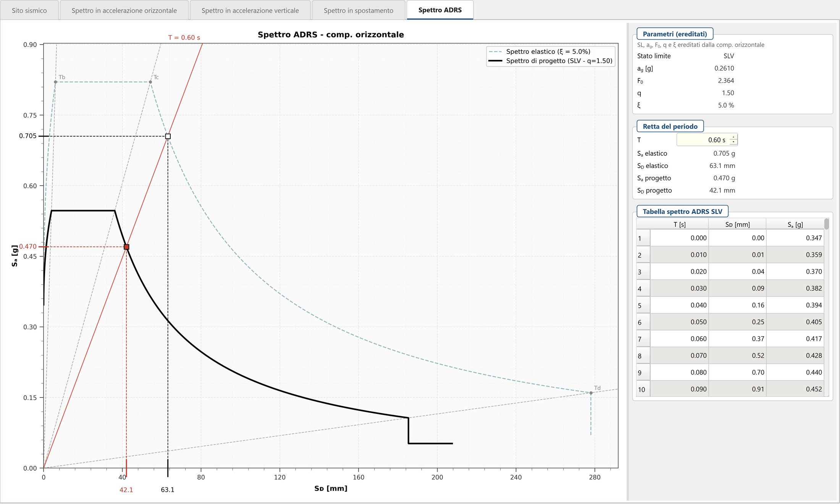Click the SD progetto value 42.1 mm
This screenshot has height=504, width=840.
tap(722, 190)
